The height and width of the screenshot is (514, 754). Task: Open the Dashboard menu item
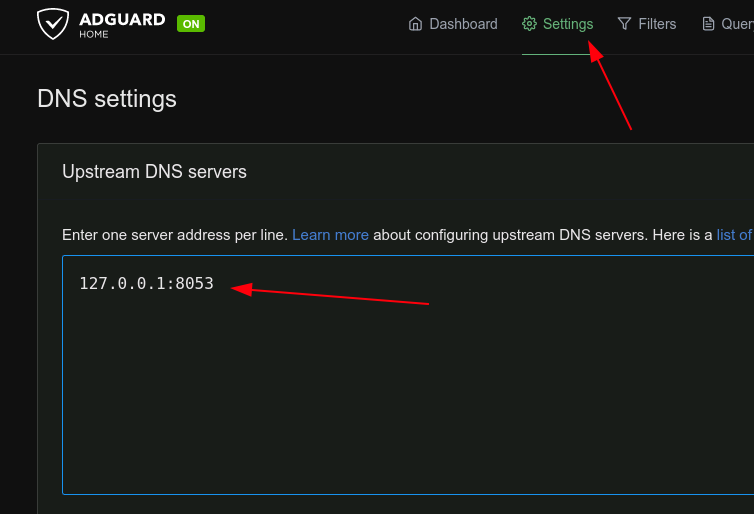452,24
